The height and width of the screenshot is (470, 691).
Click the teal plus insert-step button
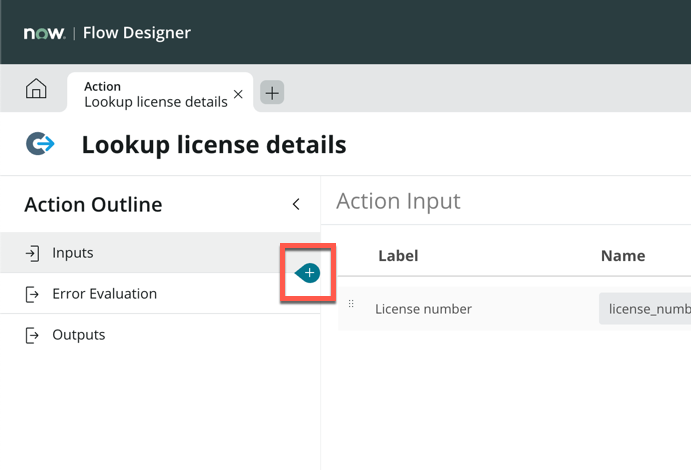[309, 273]
